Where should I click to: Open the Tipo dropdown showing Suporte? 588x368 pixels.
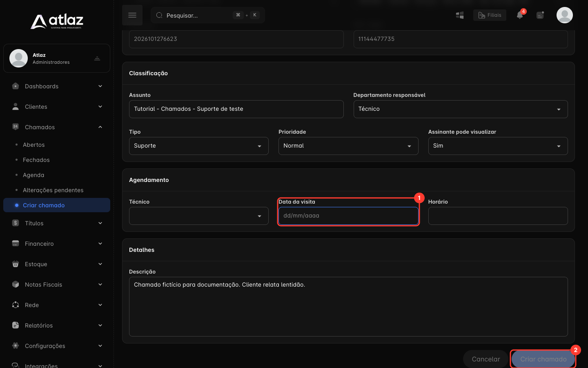[199, 146]
